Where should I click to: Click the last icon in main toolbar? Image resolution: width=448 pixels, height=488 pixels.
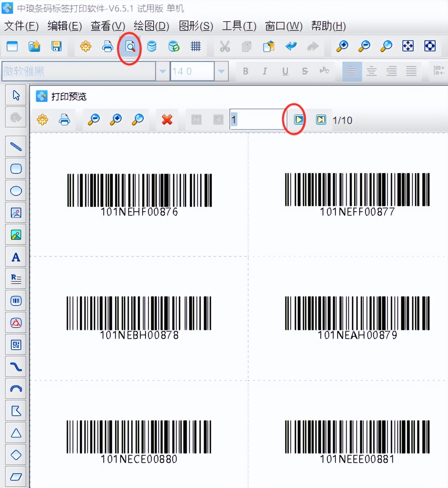[x=430, y=46]
